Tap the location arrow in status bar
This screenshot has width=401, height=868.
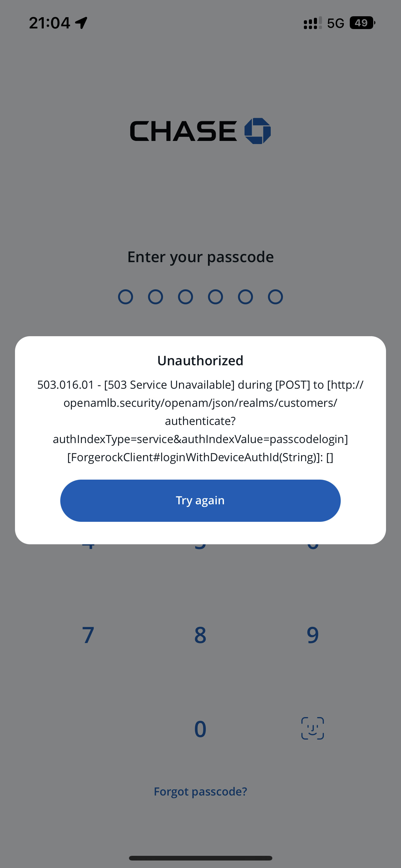pos(81,23)
